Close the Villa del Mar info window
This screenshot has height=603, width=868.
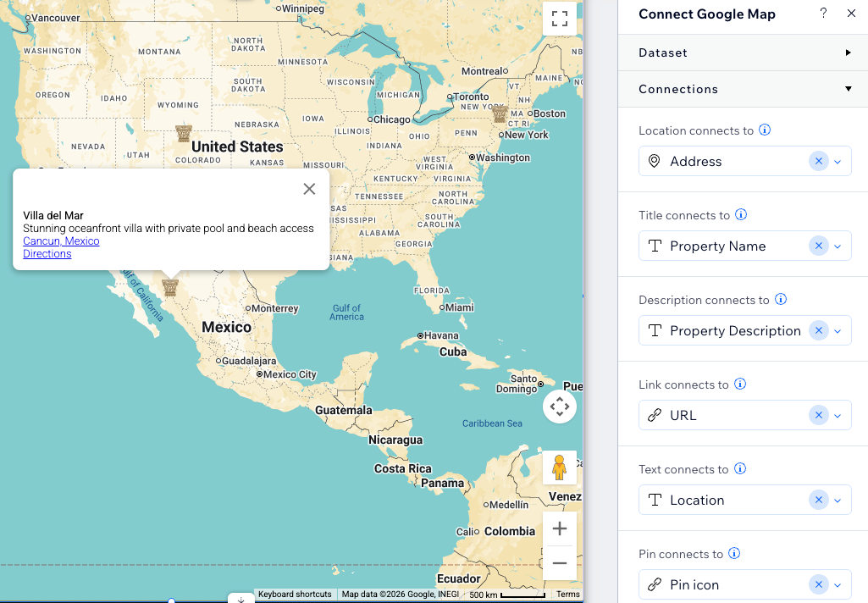tap(309, 188)
